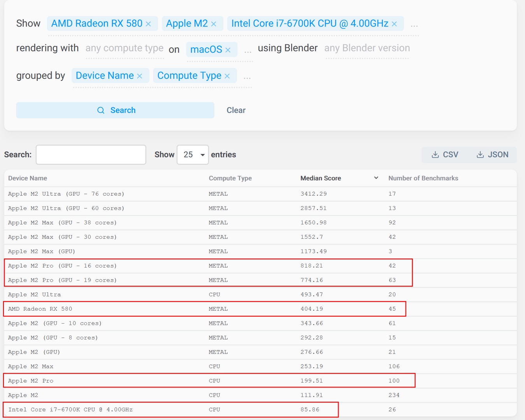Click Intel Core i7-6700K table row name

coord(70,409)
